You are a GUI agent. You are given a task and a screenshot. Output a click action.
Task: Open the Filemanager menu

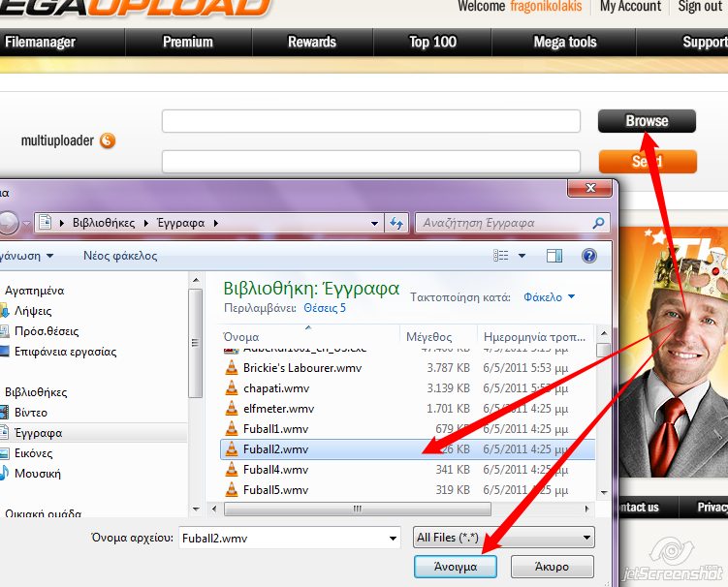[40, 43]
